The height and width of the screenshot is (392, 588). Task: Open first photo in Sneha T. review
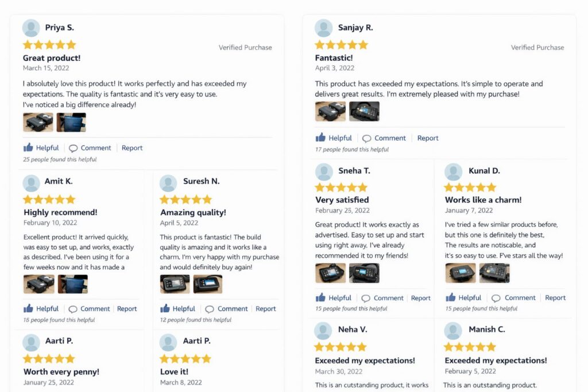pyautogui.click(x=330, y=273)
